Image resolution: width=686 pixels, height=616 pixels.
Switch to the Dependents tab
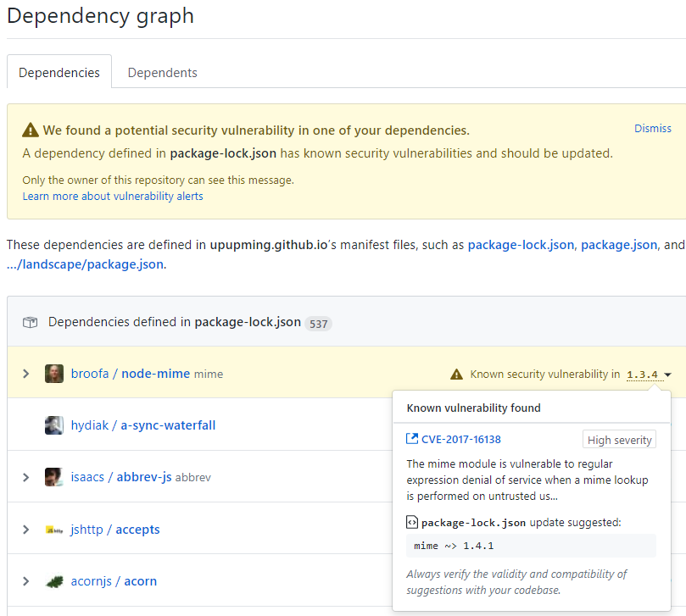162,72
